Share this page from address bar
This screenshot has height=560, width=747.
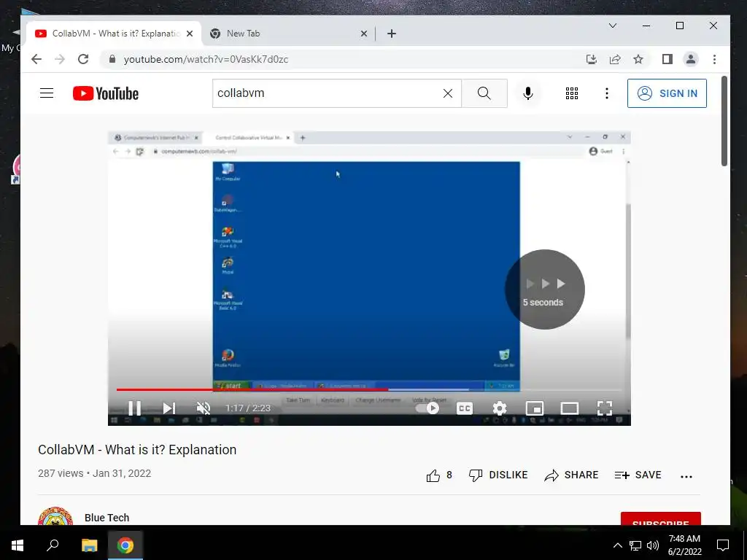(615, 59)
